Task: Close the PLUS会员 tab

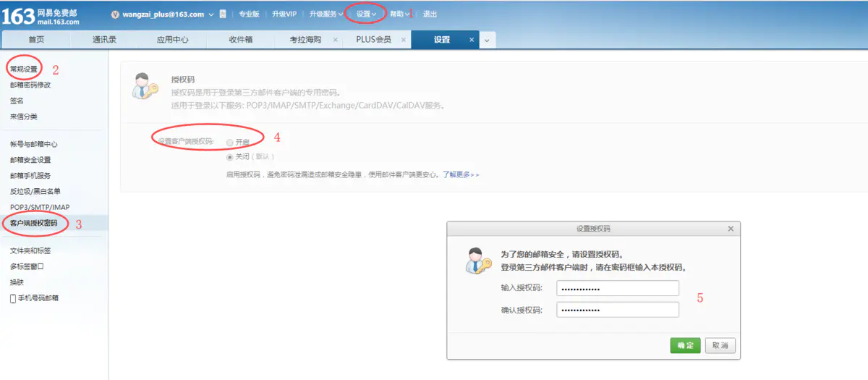Action: pyautogui.click(x=403, y=40)
